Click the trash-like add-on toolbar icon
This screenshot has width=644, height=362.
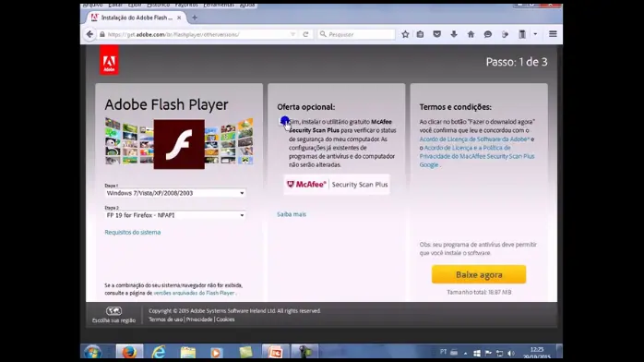click(522, 34)
